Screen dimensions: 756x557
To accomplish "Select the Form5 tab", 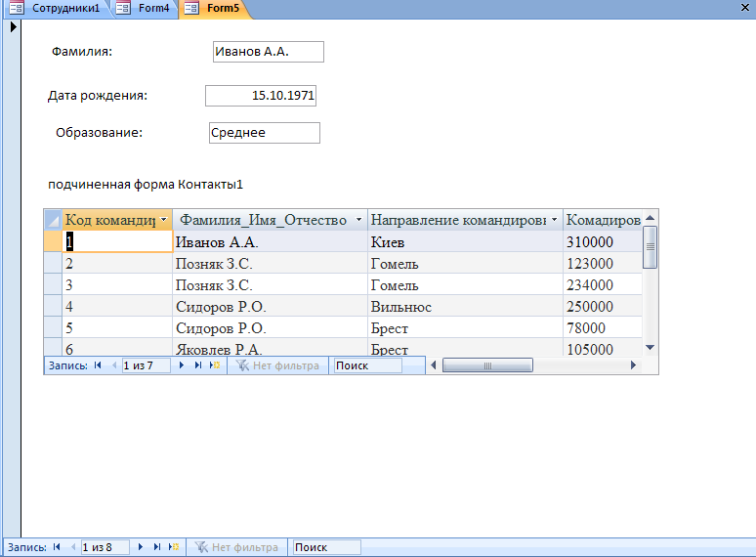I will tap(215, 8).
